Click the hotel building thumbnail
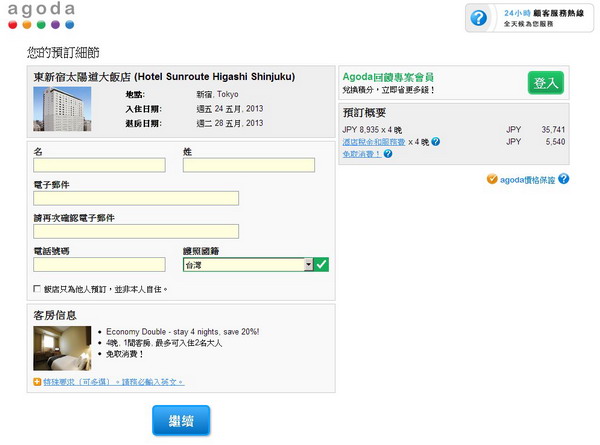The height and width of the screenshot is (445, 600). click(62, 109)
